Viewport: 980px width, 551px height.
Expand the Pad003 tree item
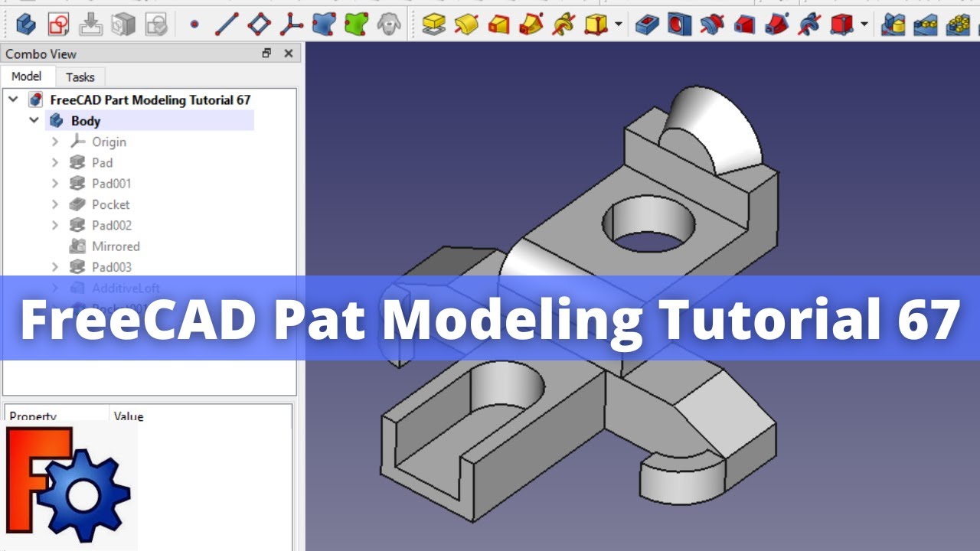(55, 267)
